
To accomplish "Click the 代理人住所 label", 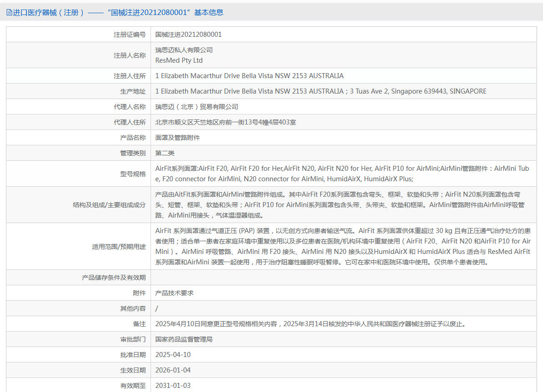I will [x=130, y=122].
